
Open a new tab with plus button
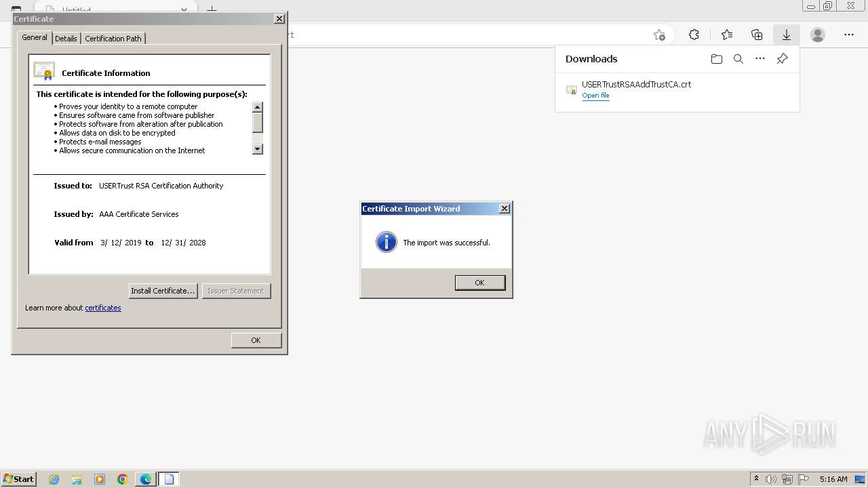[x=212, y=9]
